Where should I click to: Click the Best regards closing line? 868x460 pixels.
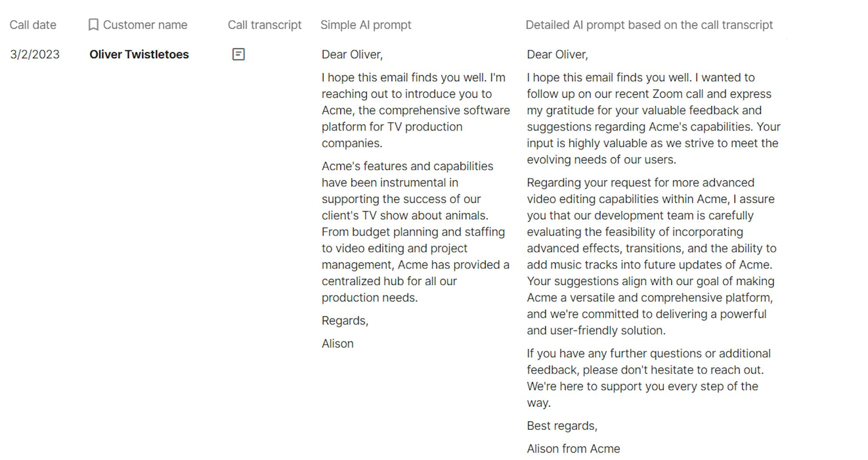[562, 426]
